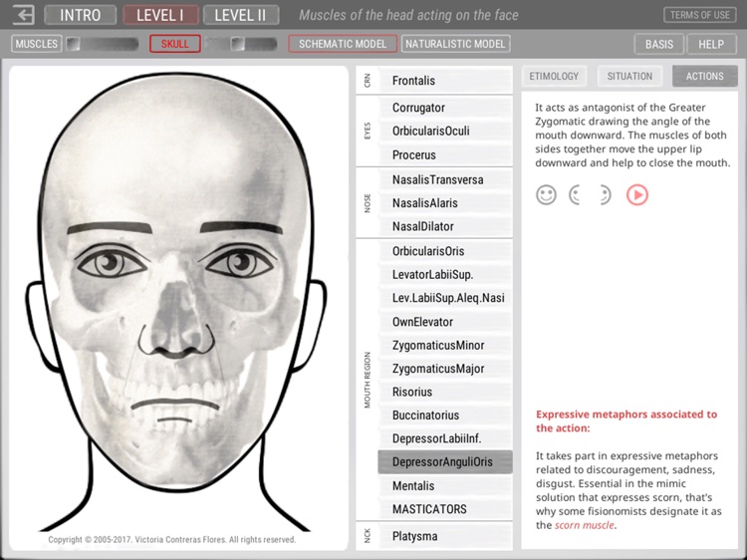
Task: Go back using the exit arrow icon
Action: [x=23, y=15]
